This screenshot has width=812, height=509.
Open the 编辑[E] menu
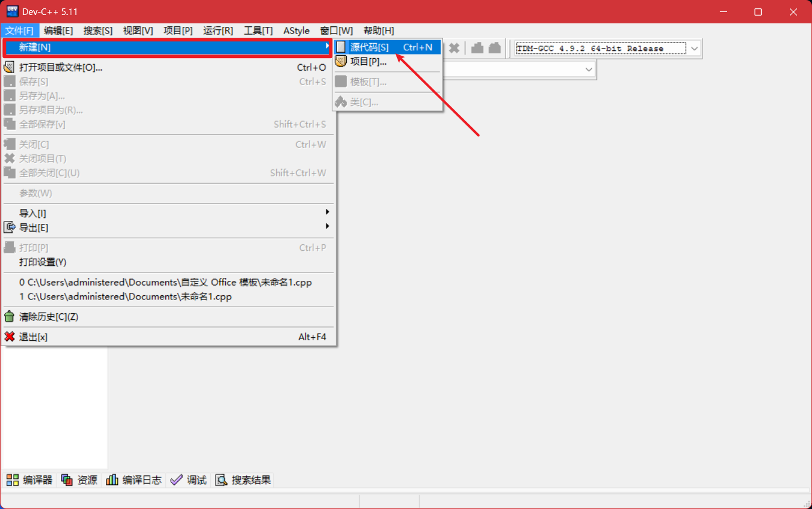point(58,31)
